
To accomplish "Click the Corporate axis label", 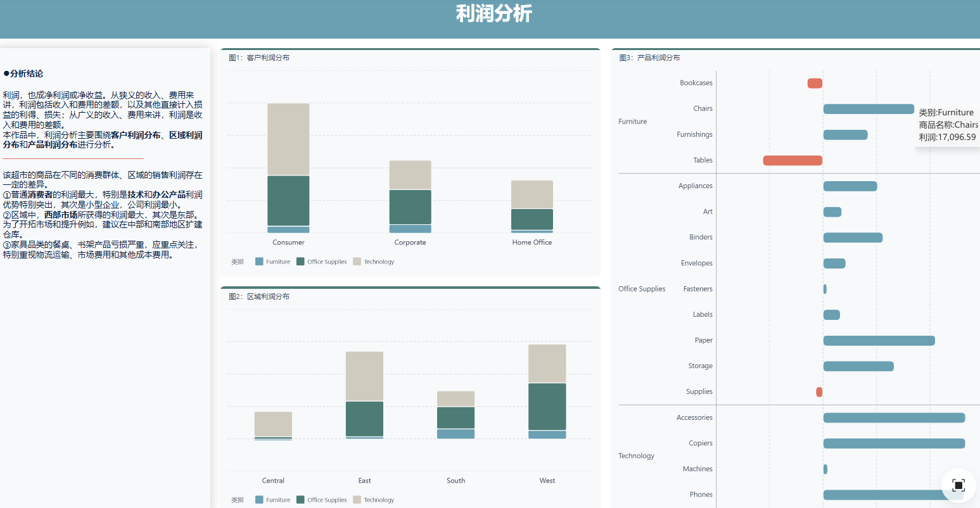I will [x=410, y=243].
